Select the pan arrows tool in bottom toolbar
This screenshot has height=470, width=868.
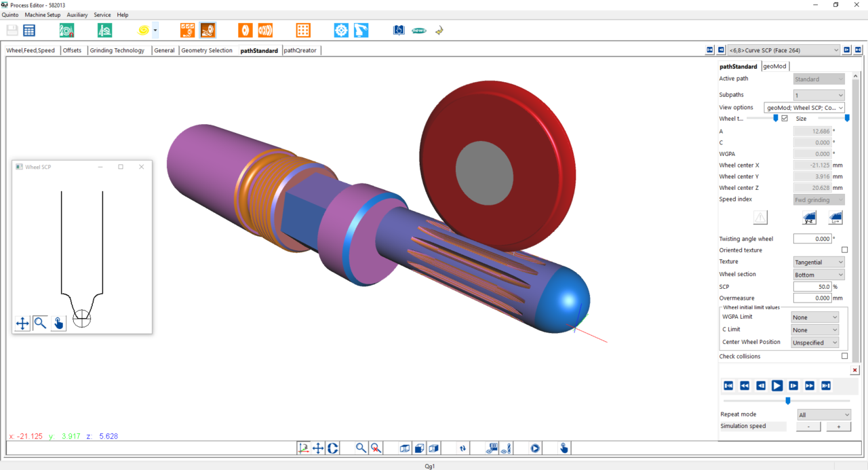(x=318, y=448)
